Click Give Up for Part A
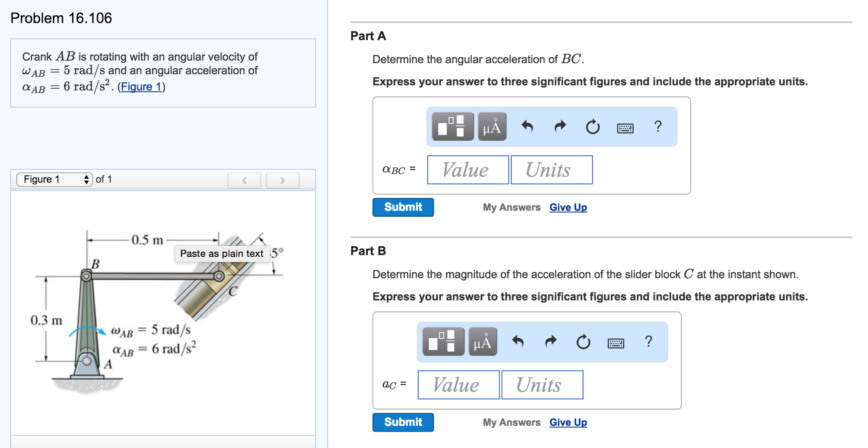This screenshot has height=448, width=868. [568, 207]
